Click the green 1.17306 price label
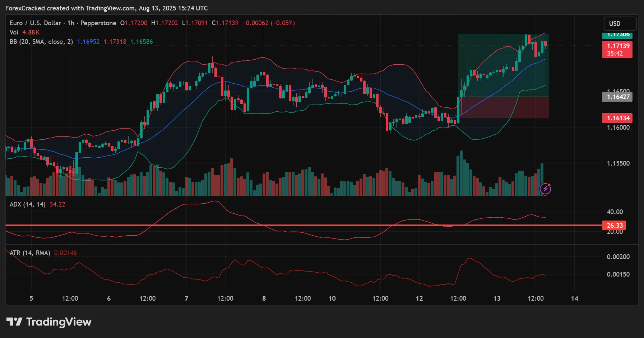 click(x=617, y=34)
